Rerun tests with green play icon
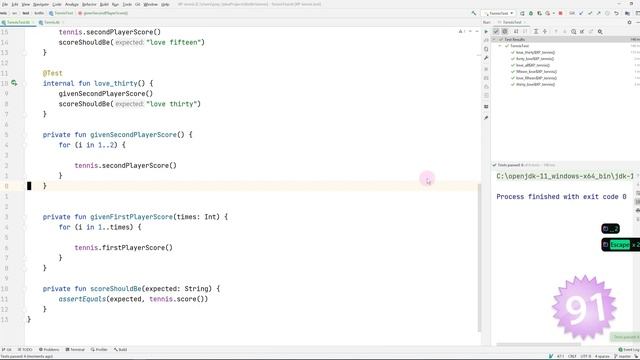The image size is (640, 360). (x=486, y=31)
